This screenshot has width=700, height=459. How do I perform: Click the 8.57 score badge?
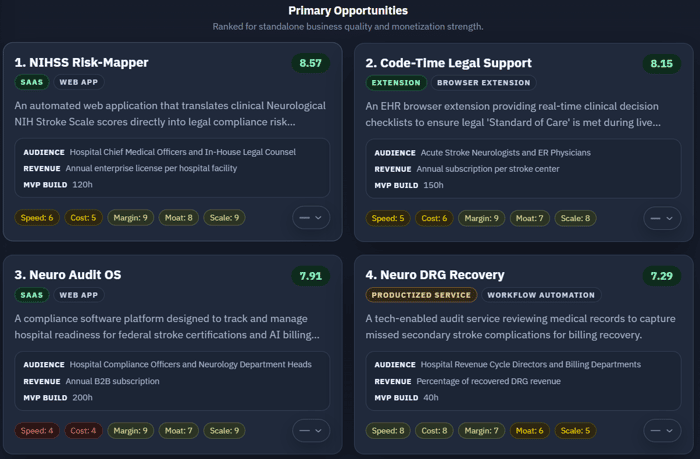[310, 63]
